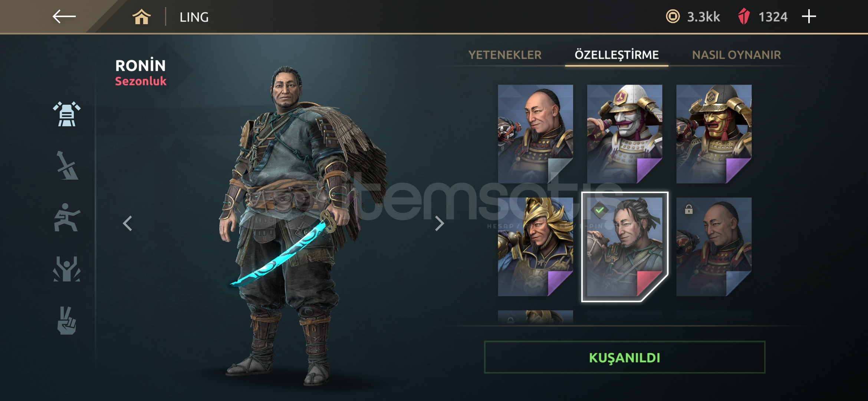Open the peace hand taunt icon
This screenshot has height=401, width=868.
67,320
